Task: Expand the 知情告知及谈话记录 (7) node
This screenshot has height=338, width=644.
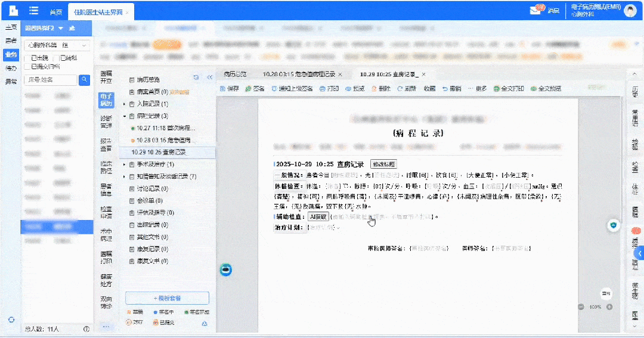Action: [125, 176]
